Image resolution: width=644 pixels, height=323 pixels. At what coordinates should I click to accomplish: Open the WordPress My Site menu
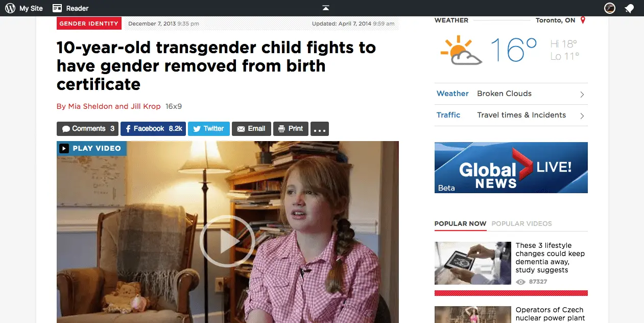tap(24, 8)
